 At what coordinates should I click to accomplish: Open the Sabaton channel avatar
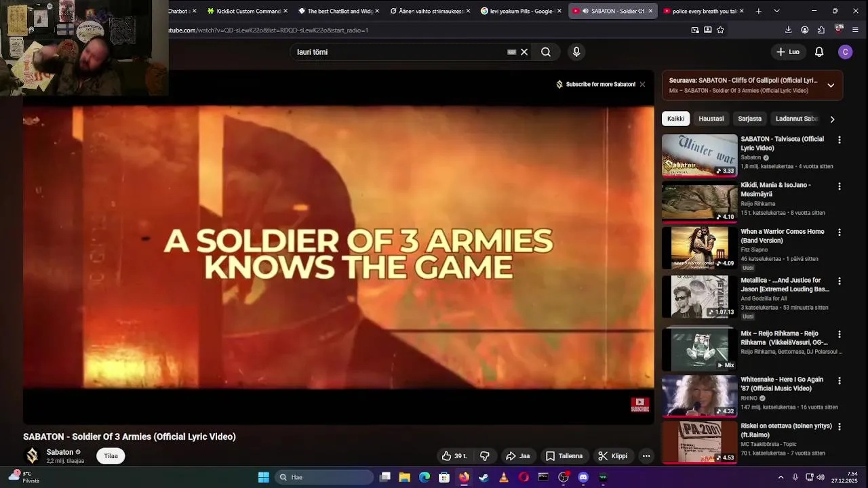tap(32, 456)
